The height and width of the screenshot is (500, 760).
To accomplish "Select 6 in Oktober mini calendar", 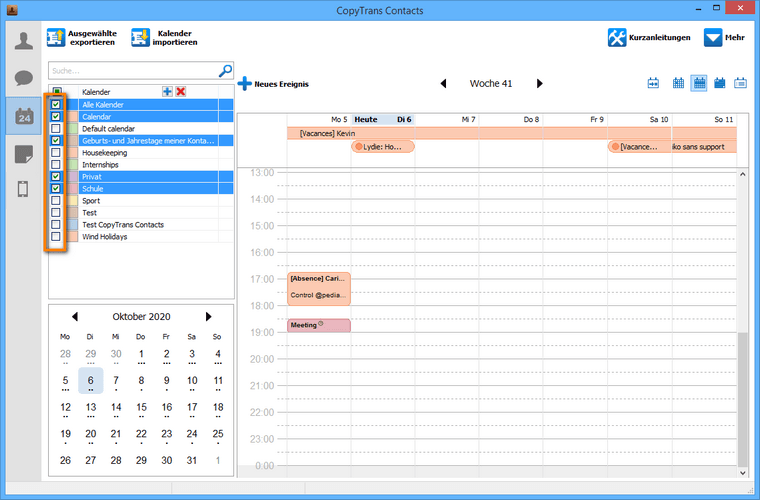I will [91, 381].
